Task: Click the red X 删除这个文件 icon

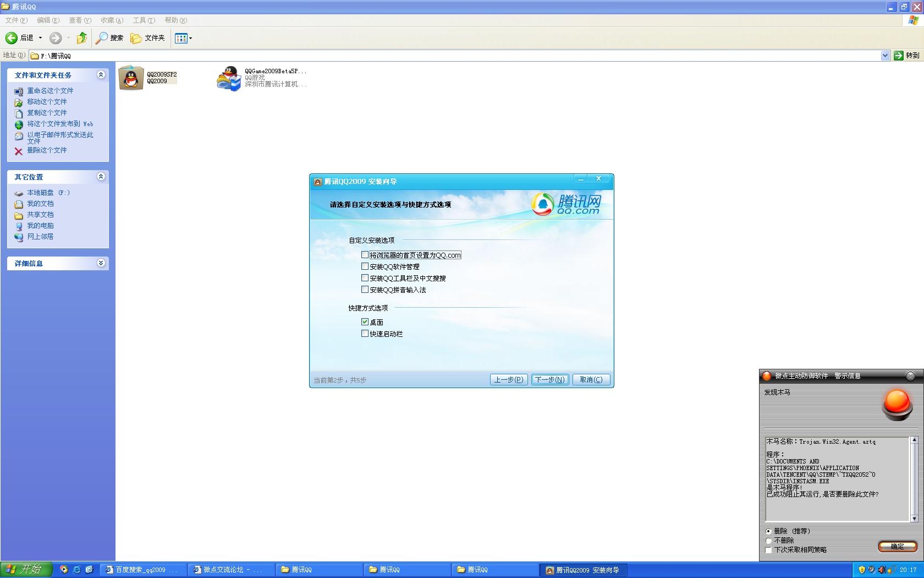Action: point(19,151)
